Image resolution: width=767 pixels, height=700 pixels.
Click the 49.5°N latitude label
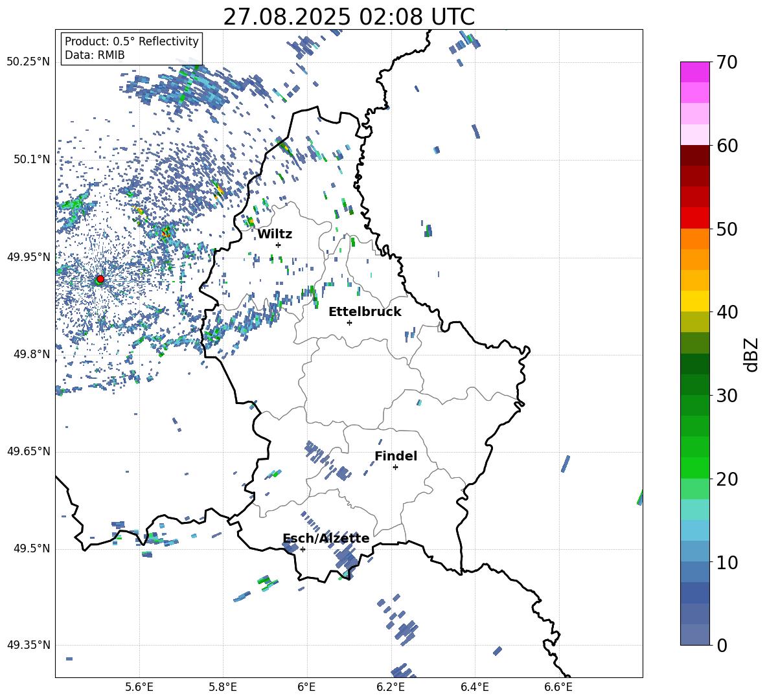click(32, 548)
